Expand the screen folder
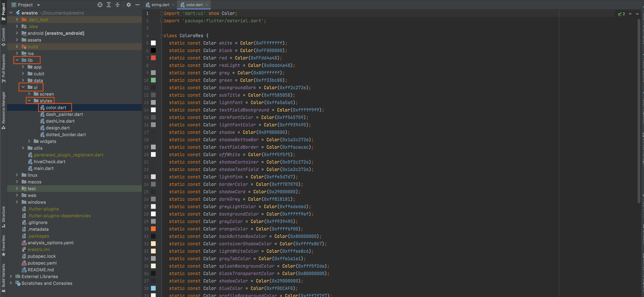 coord(29,94)
